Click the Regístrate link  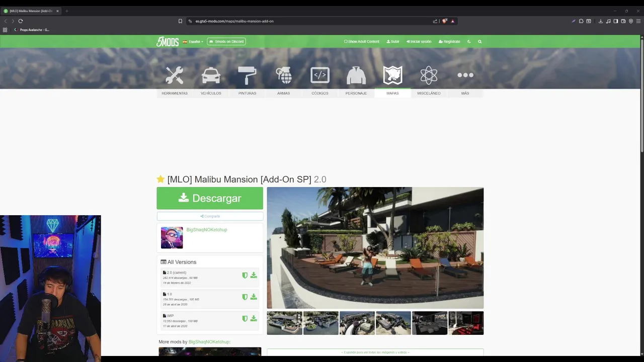(x=449, y=42)
